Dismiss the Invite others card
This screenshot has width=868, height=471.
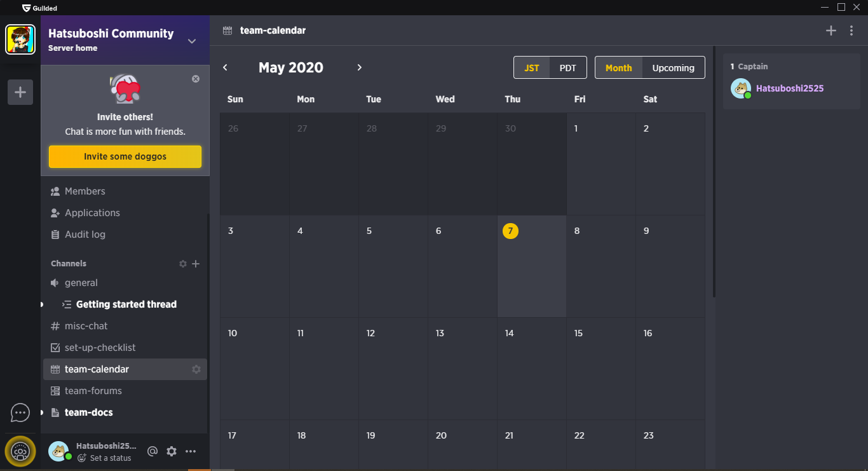(196, 79)
